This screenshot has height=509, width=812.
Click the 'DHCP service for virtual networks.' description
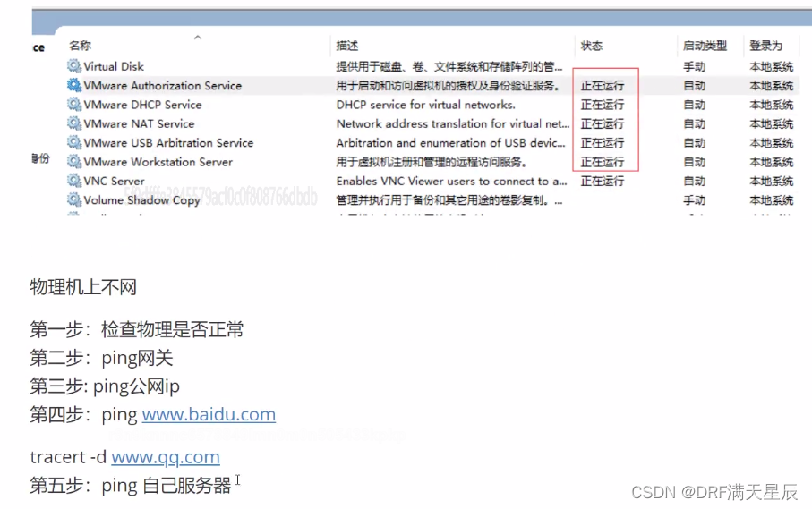point(425,105)
